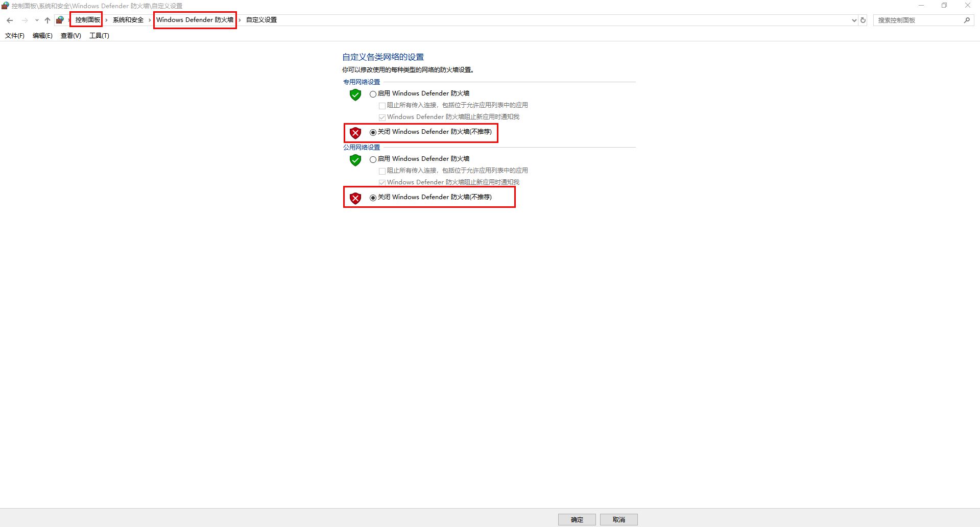Go up one folder level
This screenshot has width=980, height=527.
pos(47,20)
